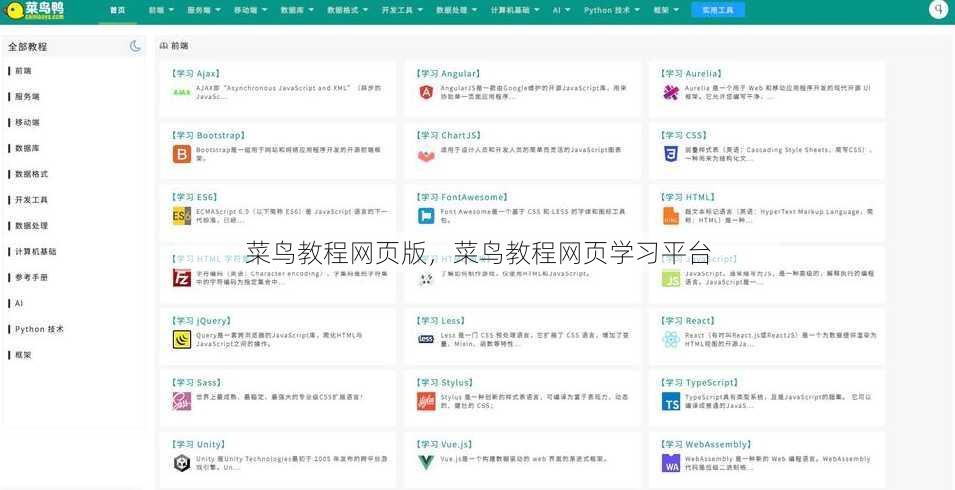Viewport: 955px width, 490px height.
Task: Expand the 数据库 top nav dropdown
Action: [x=297, y=10]
